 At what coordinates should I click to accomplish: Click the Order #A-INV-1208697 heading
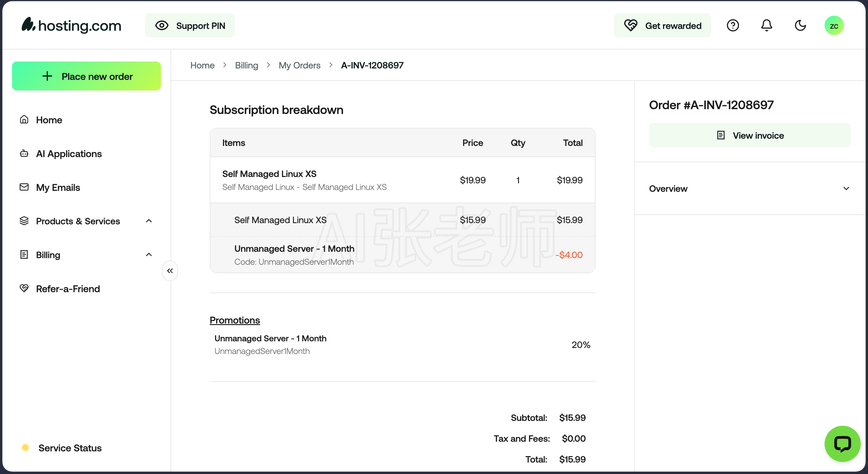point(711,105)
